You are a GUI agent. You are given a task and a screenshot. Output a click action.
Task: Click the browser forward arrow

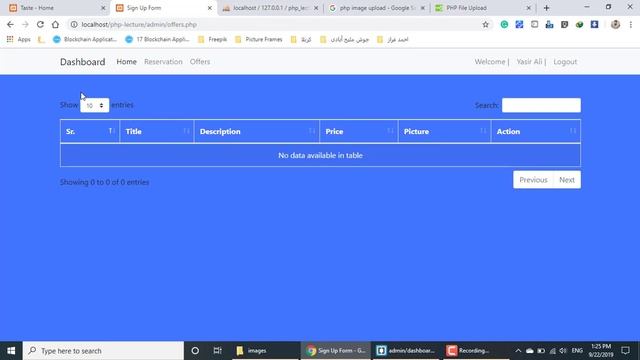point(25,24)
